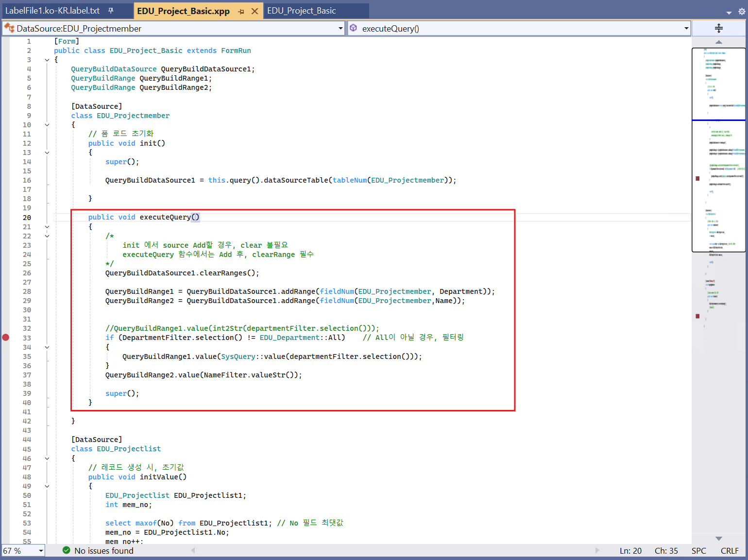
Task: Click clearRanges() call on line 26
Action: click(227, 273)
